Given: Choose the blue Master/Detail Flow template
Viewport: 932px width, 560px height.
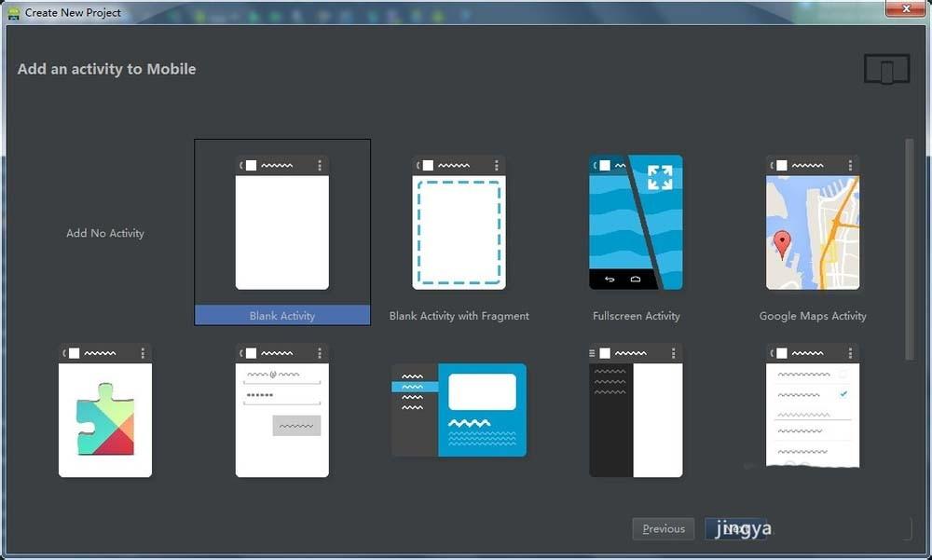Looking at the screenshot, I should pos(459,410).
